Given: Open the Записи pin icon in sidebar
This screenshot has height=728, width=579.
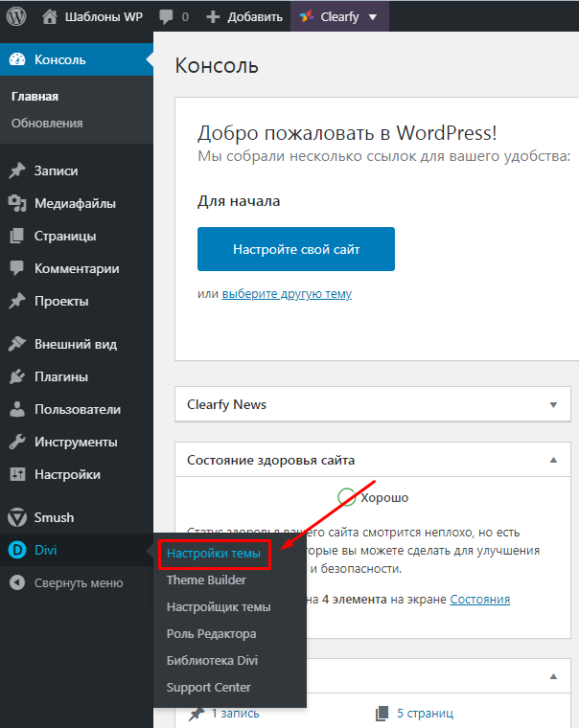Looking at the screenshot, I should point(17,171).
